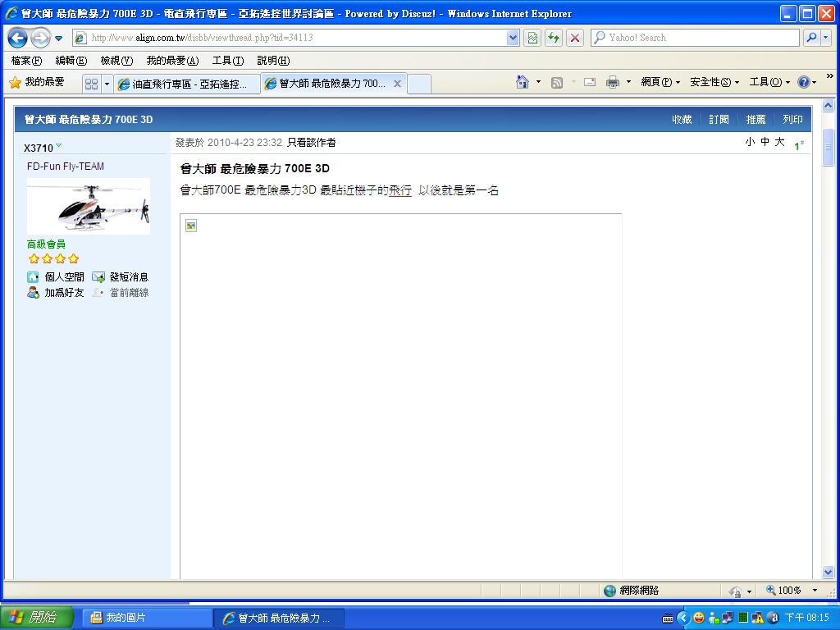Expand the Print dropdown arrow

(628, 82)
